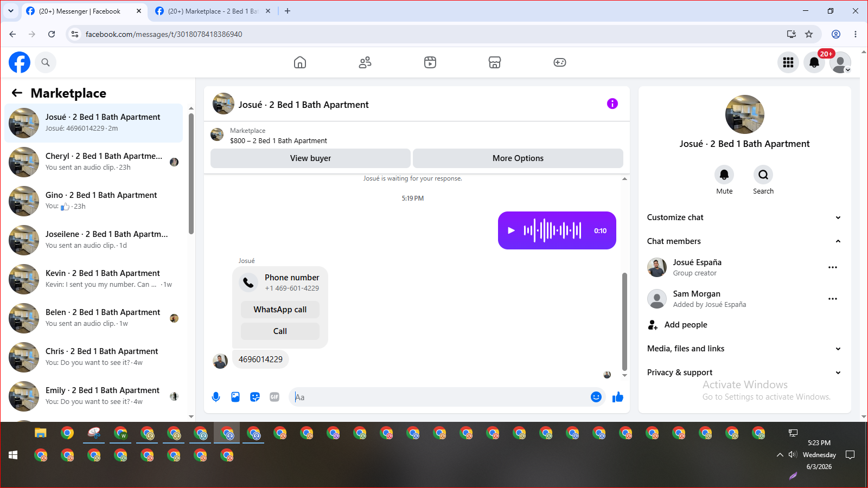
Task: Open the Facebook logo home link
Action: tap(20, 62)
